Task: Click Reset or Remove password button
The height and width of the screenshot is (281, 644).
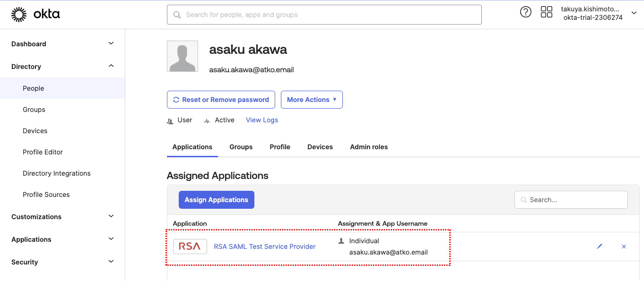Action: tap(221, 100)
